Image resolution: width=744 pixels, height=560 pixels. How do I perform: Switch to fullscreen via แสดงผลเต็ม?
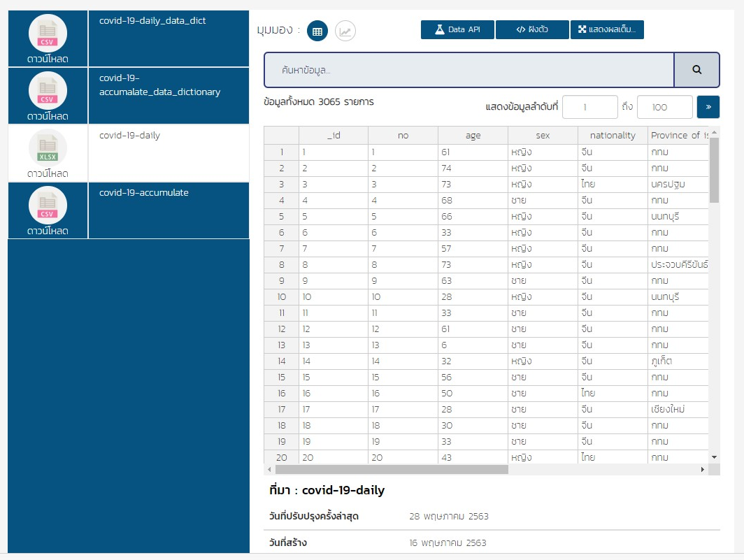tap(607, 29)
